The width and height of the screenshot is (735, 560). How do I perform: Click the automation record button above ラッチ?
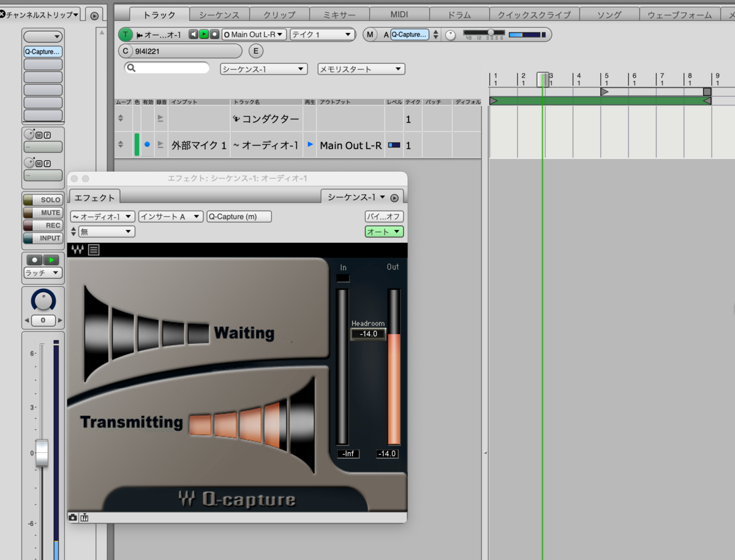click(x=34, y=260)
